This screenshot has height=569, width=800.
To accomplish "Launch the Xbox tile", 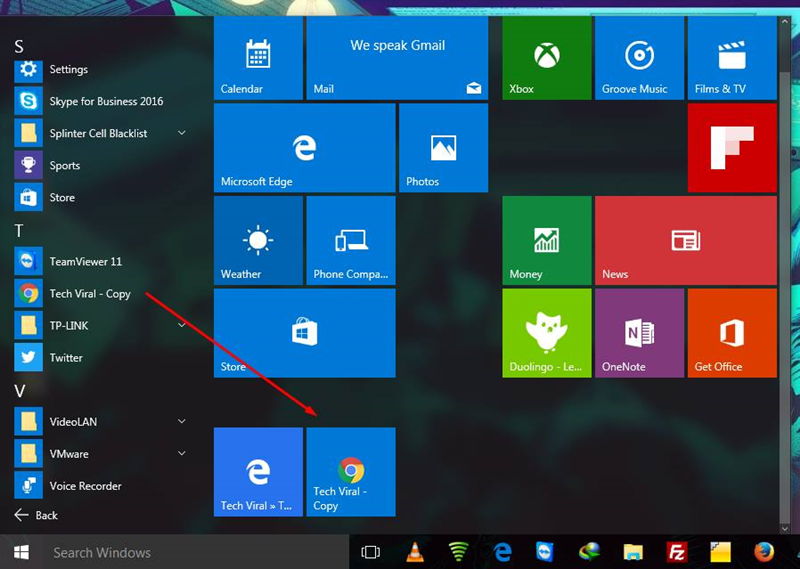I will coord(547,58).
